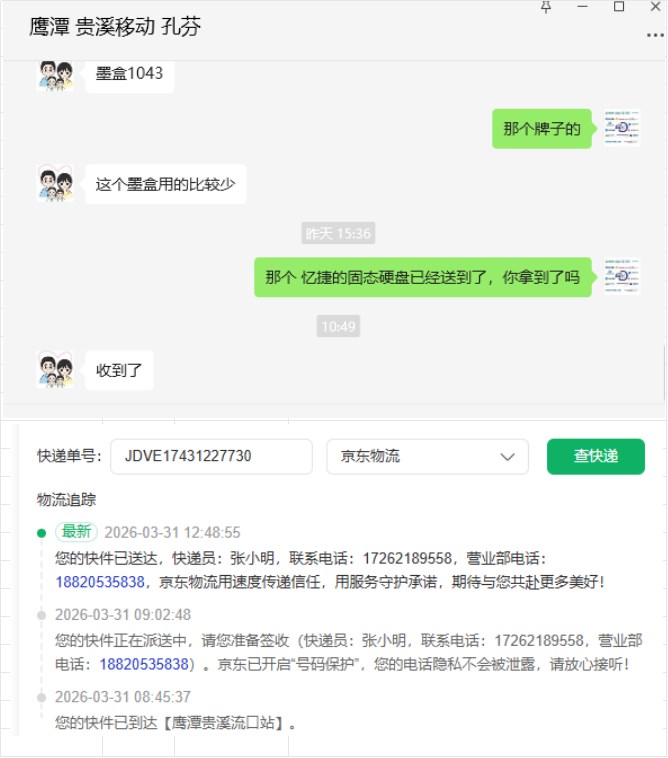Expand the 京东物流 courier dropdown
Screen dimensions: 668x758
(x=427, y=456)
